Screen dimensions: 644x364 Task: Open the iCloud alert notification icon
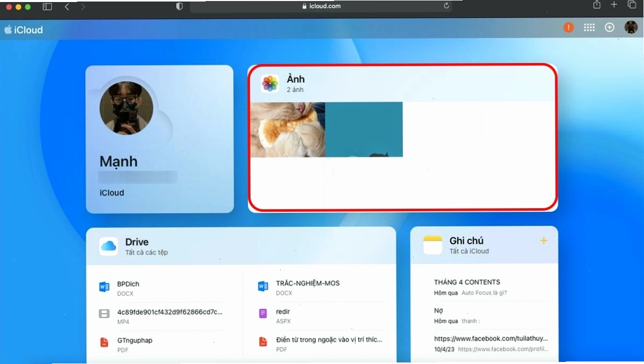(x=568, y=28)
